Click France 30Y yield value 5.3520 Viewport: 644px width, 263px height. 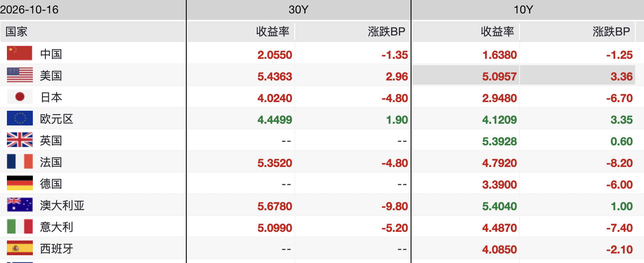[x=275, y=163]
